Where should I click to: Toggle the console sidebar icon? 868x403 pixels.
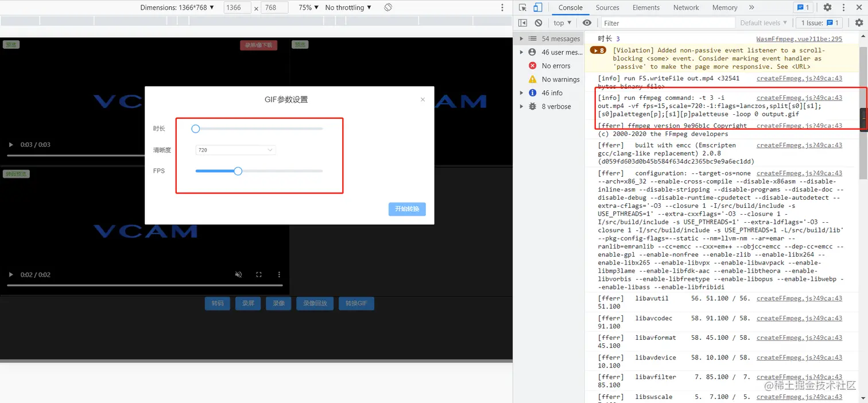coord(522,23)
